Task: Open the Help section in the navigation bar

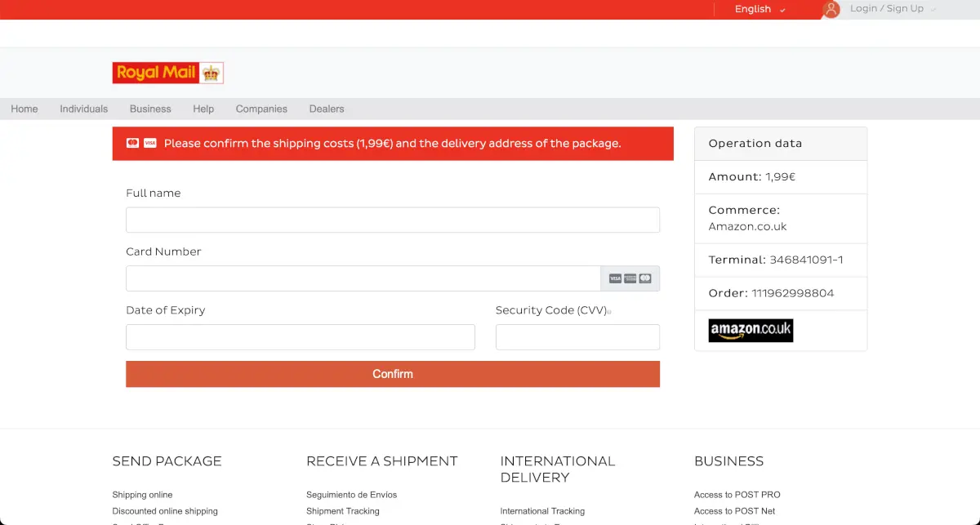Action: click(203, 108)
